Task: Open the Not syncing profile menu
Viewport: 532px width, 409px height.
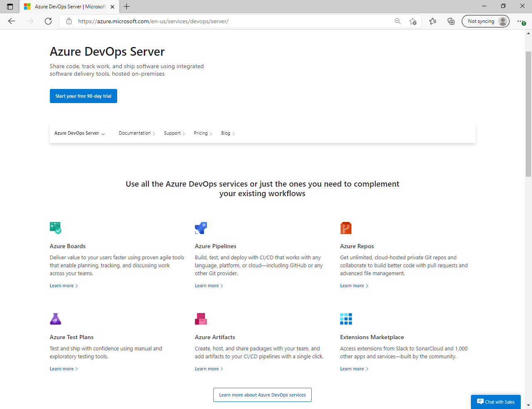Action: coord(485,21)
